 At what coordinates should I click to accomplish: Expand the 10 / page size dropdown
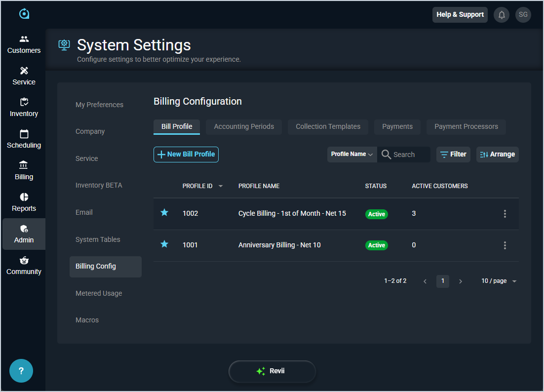click(x=499, y=281)
